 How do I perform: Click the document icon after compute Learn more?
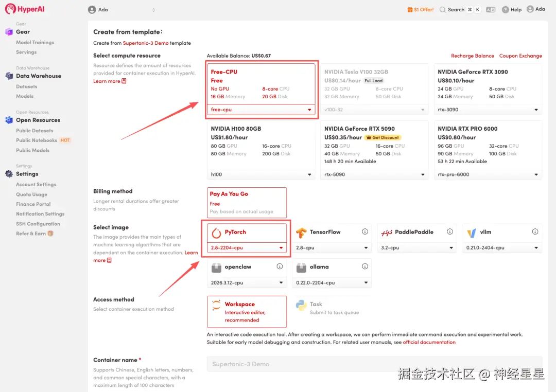(x=124, y=81)
